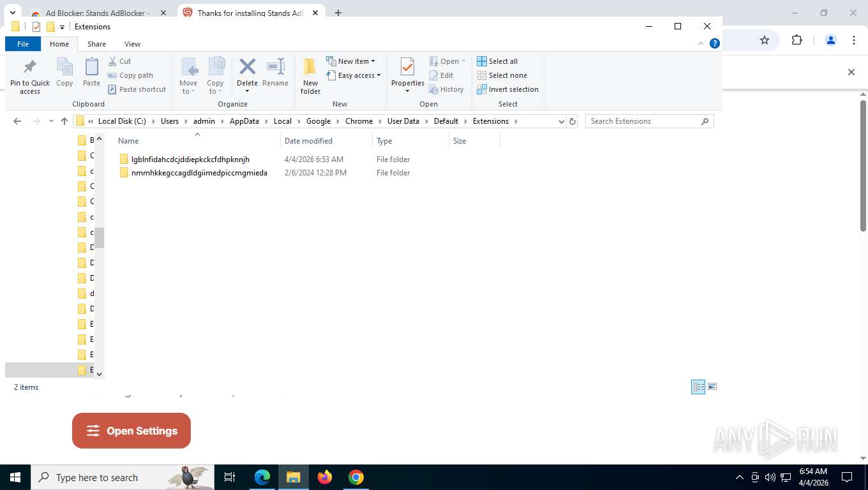Launch Microsoft Edge from taskbar
The width and height of the screenshot is (868, 490).
[262, 477]
